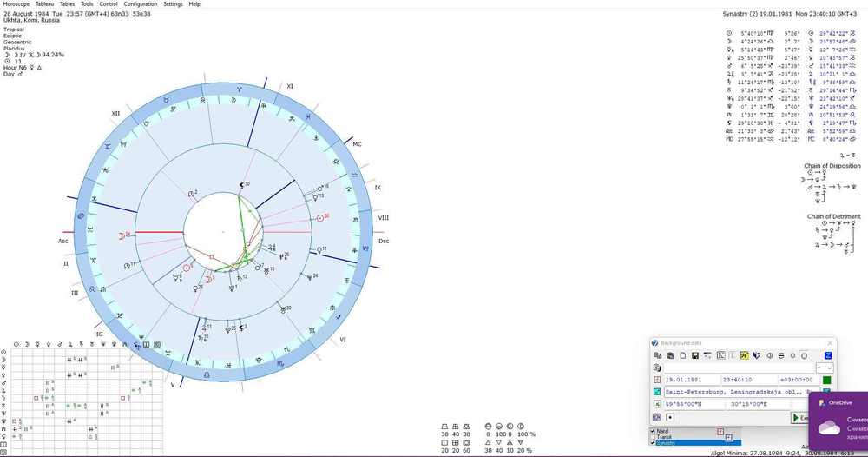868x457 pixels.
Task: Toggle the Synastry checkbox
Action: point(653,443)
